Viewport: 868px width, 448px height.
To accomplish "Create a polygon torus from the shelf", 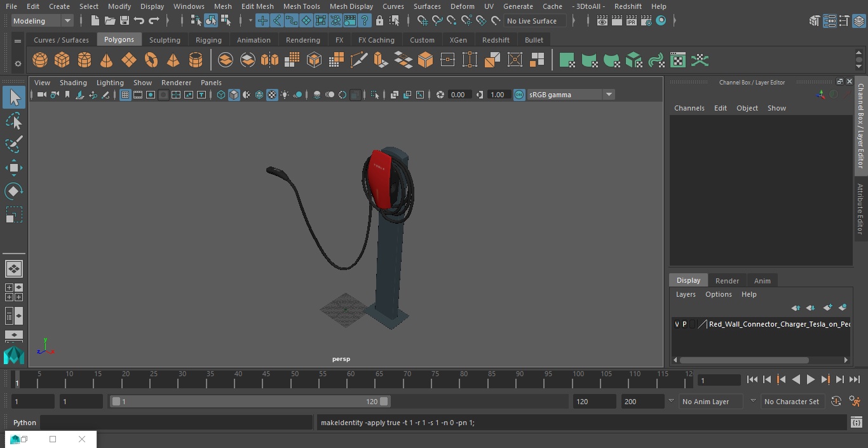I will pyautogui.click(x=151, y=60).
